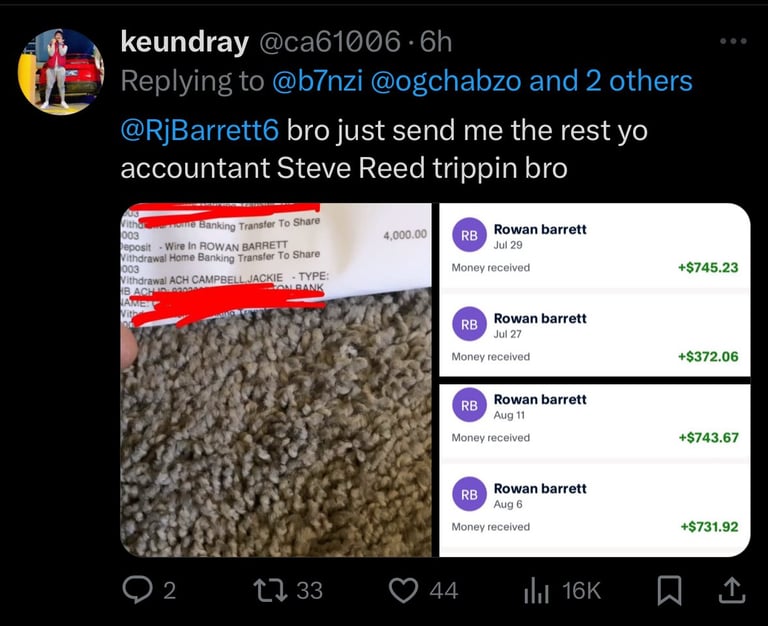Bookmark this tweet
This screenshot has height=626, width=768.
[x=669, y=590]
